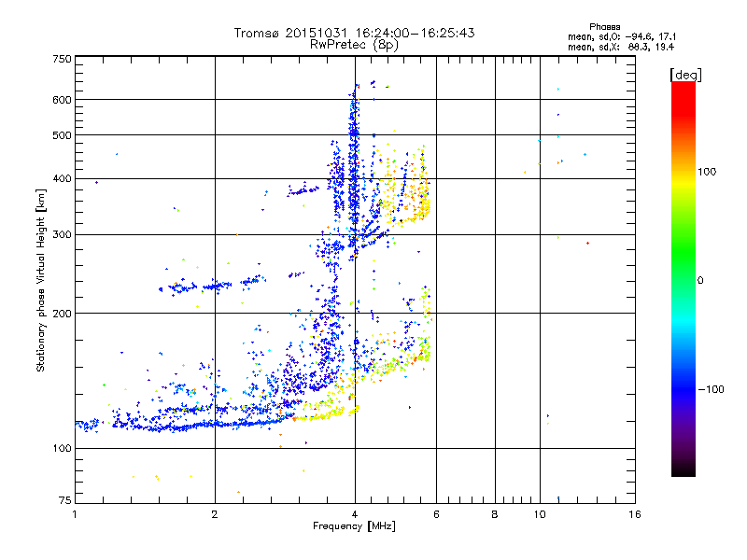Click the x-axis tick label '4'
747x560 pixels.
pos(355,514)
